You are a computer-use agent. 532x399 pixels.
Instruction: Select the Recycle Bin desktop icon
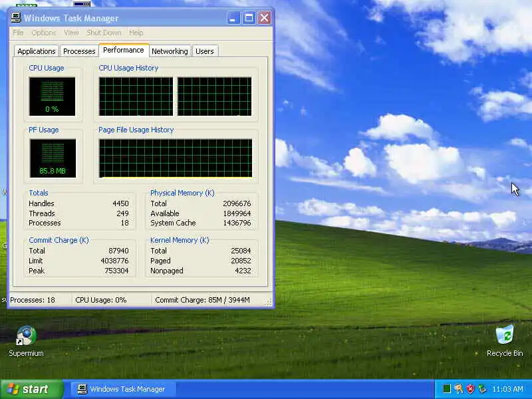(x=505, y=335)
